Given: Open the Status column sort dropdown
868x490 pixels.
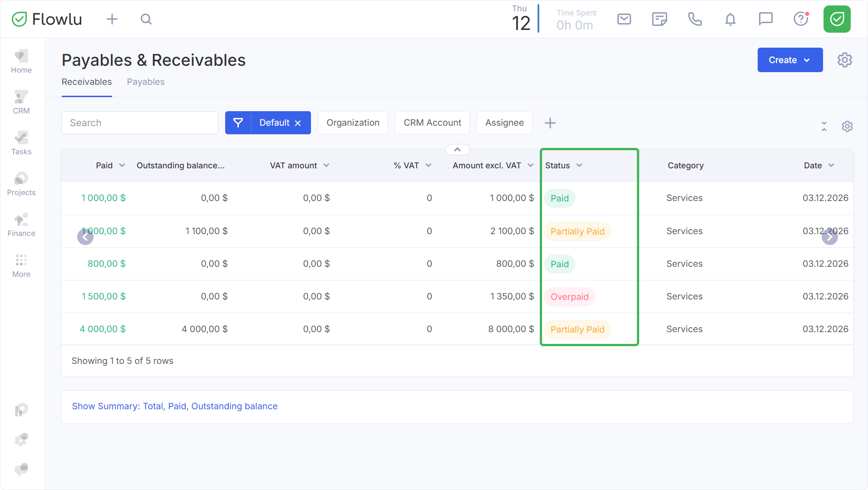Looking at the screenshot, I should [579, 166].
